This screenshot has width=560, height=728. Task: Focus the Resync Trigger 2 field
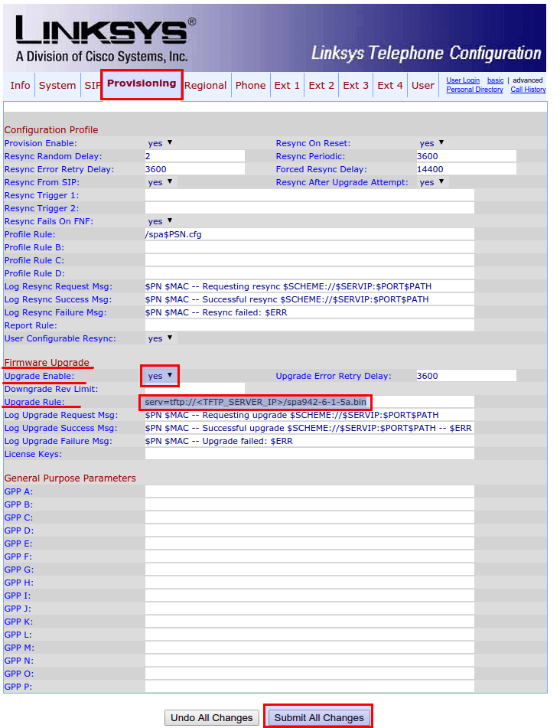(310, 208)
